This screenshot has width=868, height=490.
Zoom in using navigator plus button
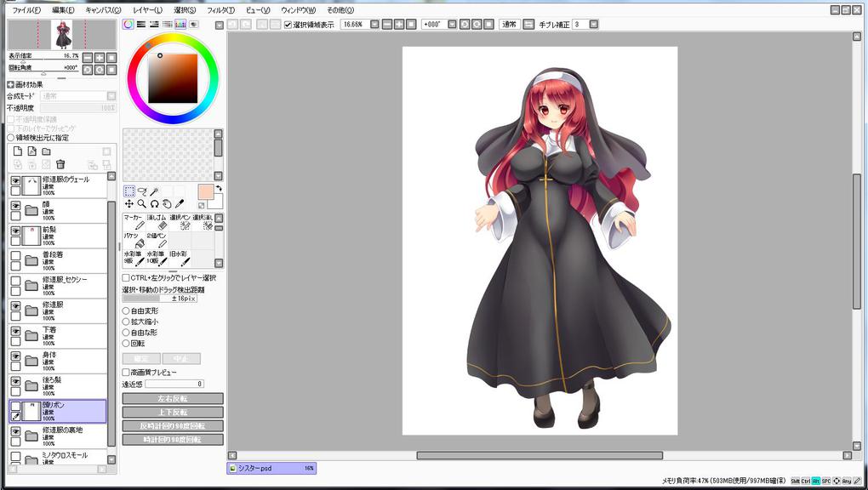coord(100,58)
